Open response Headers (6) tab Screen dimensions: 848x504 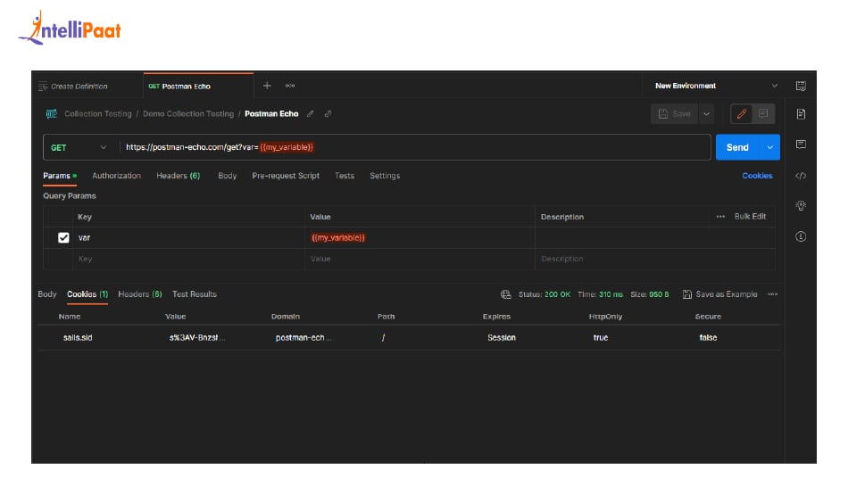pos(139,294)
